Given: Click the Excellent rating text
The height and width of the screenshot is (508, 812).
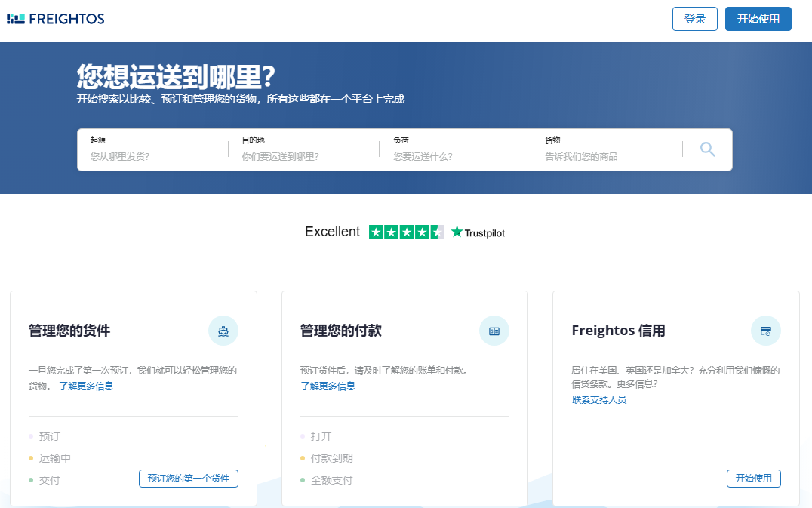Looking at the screenshot, I should [x=333, y=232].
